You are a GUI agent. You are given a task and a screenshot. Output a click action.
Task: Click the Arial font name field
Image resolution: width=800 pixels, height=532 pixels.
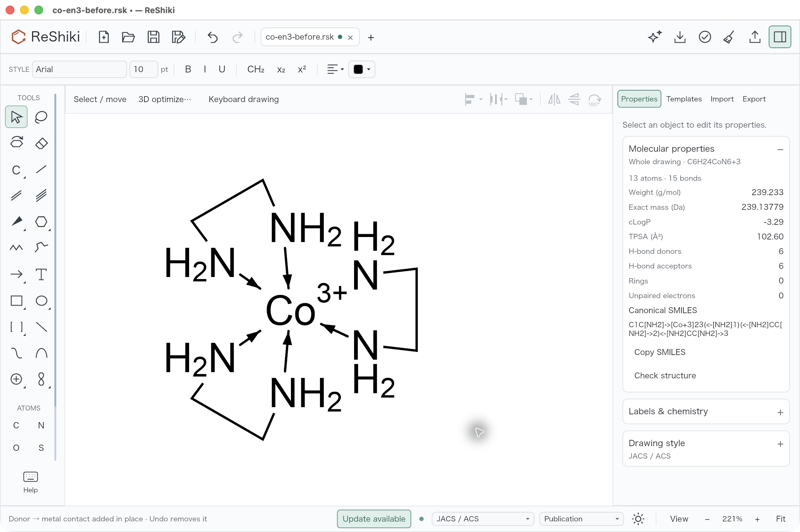click(79, 69)
